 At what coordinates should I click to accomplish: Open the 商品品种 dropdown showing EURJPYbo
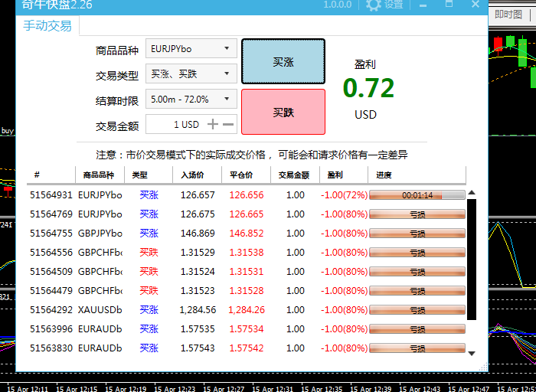click(x=191, y=49)
